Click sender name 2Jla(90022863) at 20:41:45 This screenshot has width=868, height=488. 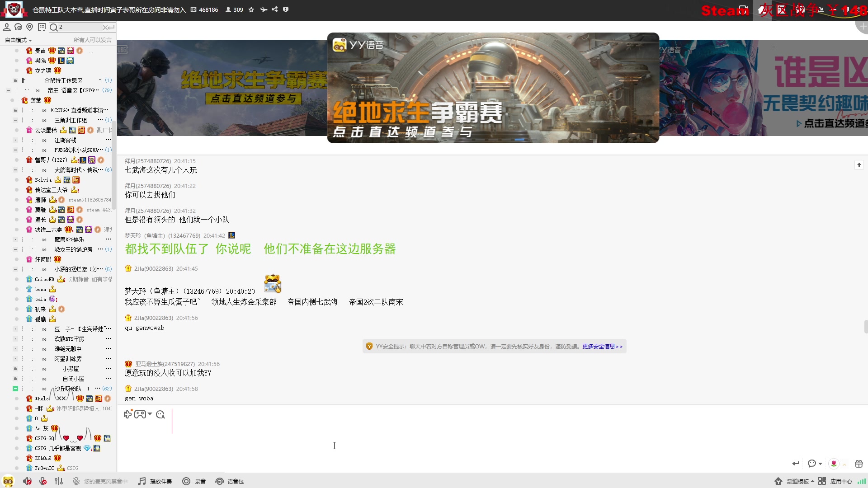pos(153,269)
